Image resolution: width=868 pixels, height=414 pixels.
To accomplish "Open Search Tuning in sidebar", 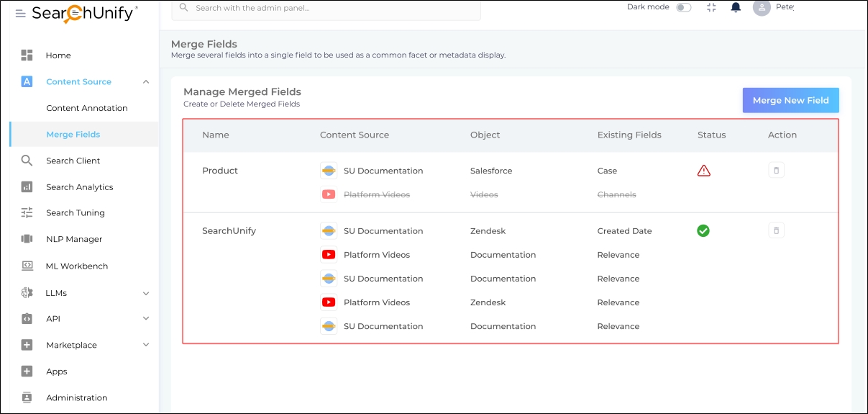I will tap(75, 213).
